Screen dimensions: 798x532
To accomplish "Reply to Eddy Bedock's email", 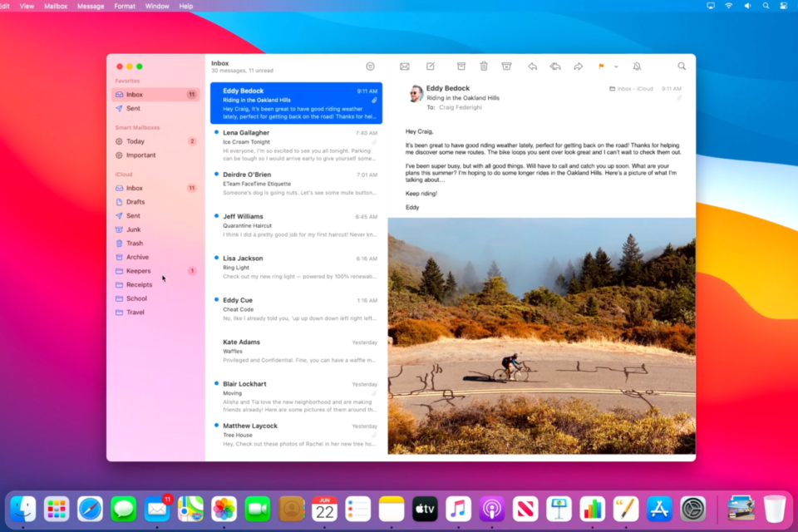I will click(533, 66).
